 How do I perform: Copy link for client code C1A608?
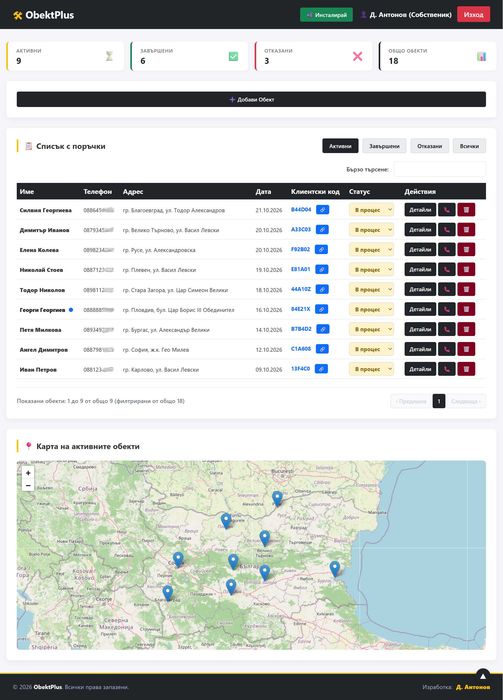pos(322,349)
